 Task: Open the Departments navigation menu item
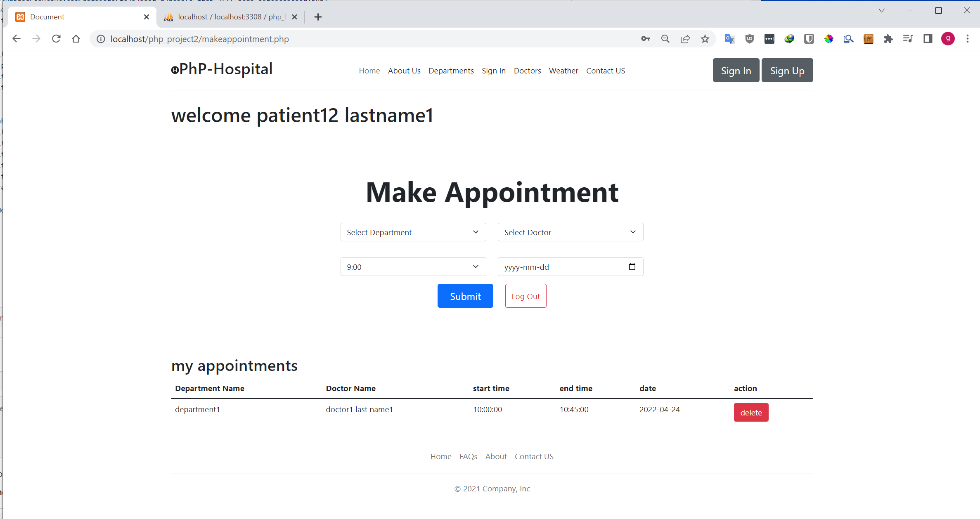point(451,71)
